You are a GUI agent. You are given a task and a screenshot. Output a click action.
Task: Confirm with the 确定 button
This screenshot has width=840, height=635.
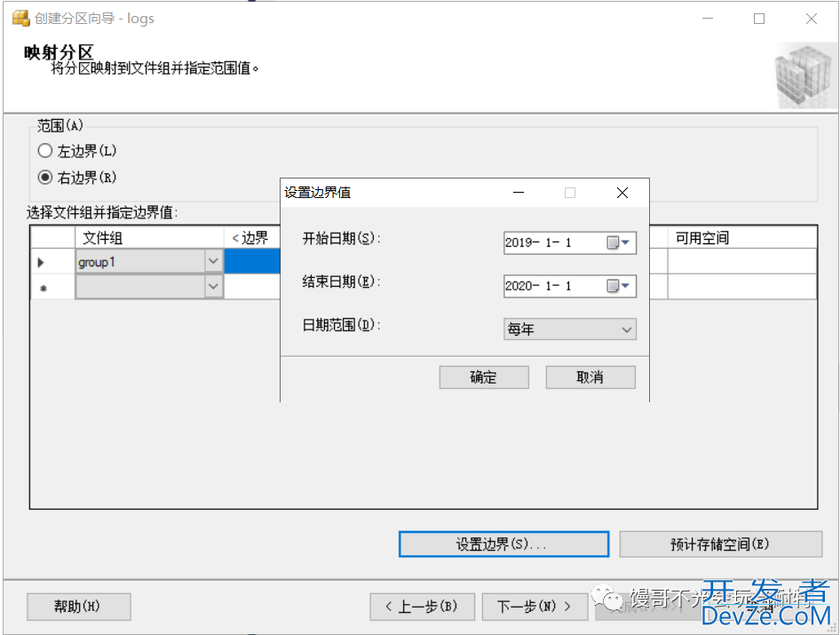click(x=484, y=377)
